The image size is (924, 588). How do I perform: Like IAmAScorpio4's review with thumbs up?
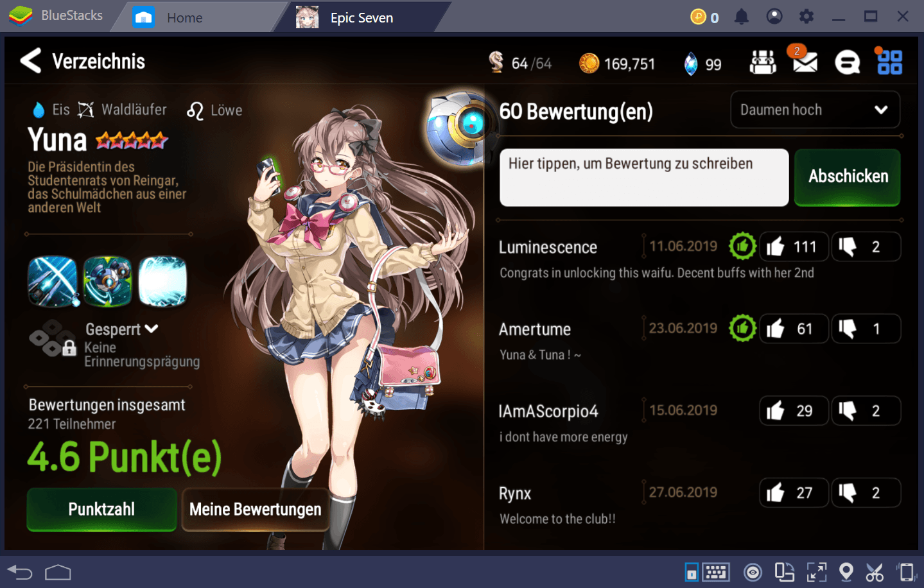pos(794,411)
